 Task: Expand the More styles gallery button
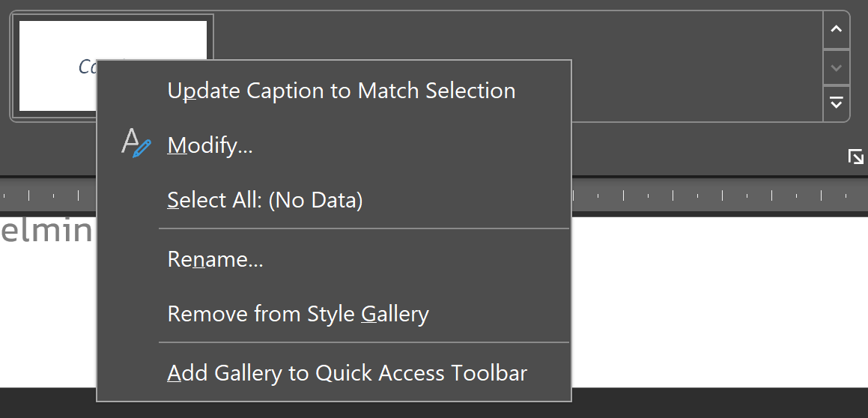coord(836,103)
